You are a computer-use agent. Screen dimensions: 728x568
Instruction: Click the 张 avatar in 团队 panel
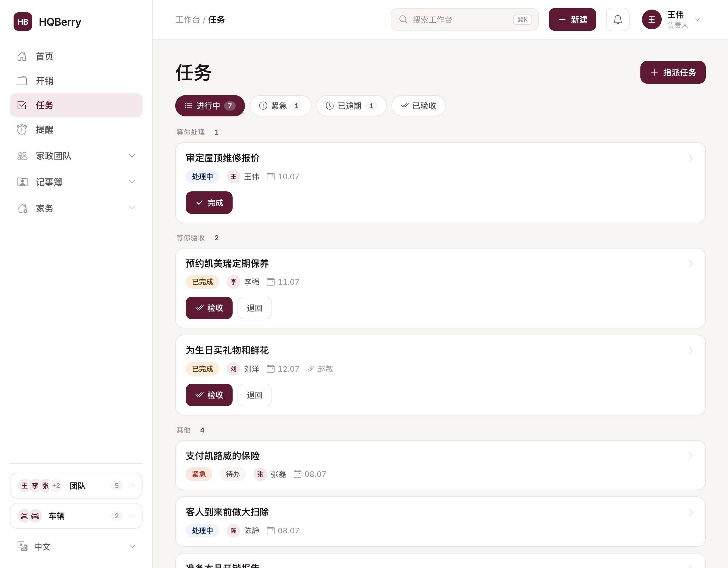coord(45,486)
